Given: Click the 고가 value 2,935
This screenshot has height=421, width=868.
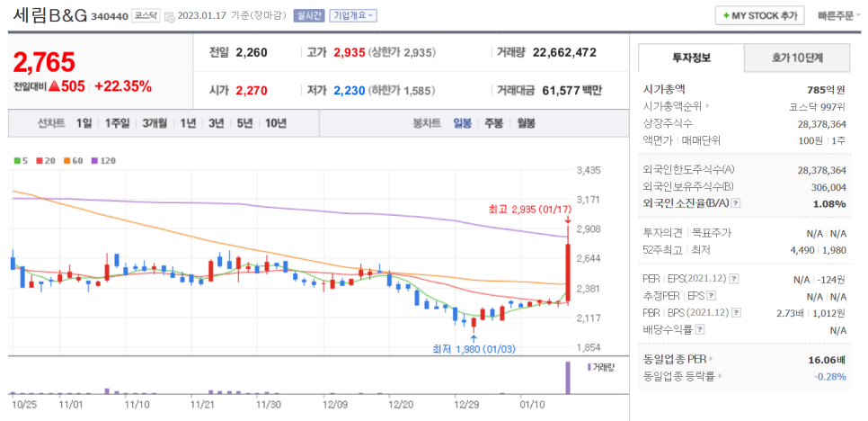Looking at the screenshot, I should click(x=350, y=52).
